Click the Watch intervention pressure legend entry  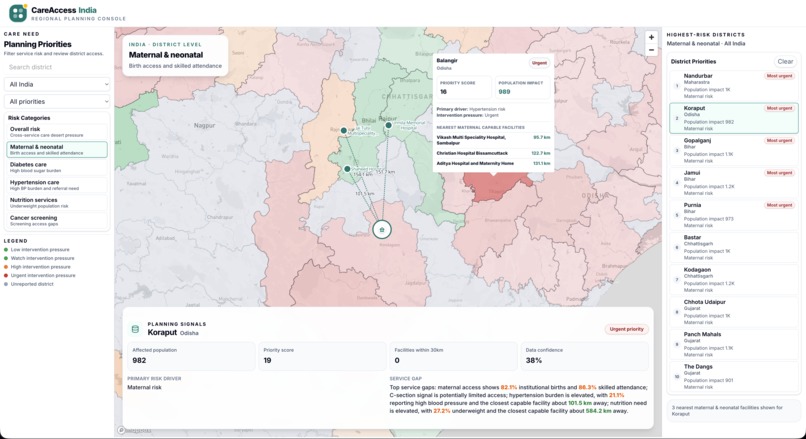coord(39,258)
